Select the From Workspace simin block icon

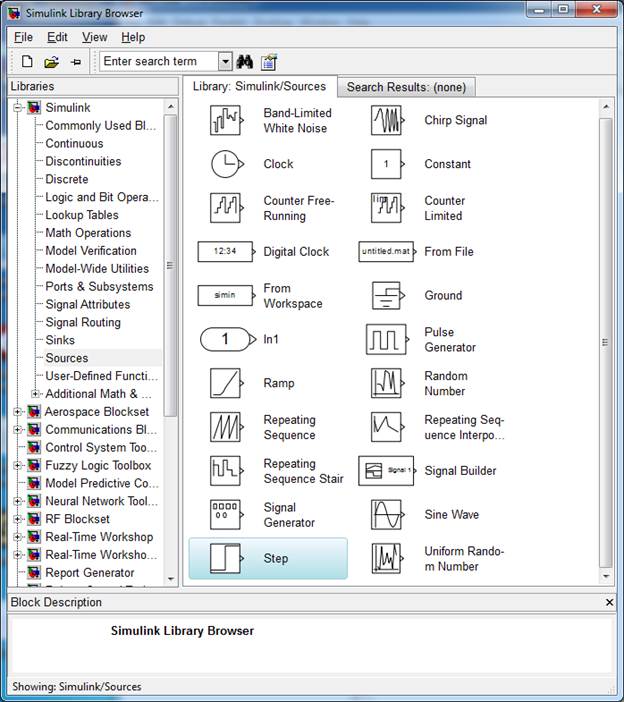(227, 295)
